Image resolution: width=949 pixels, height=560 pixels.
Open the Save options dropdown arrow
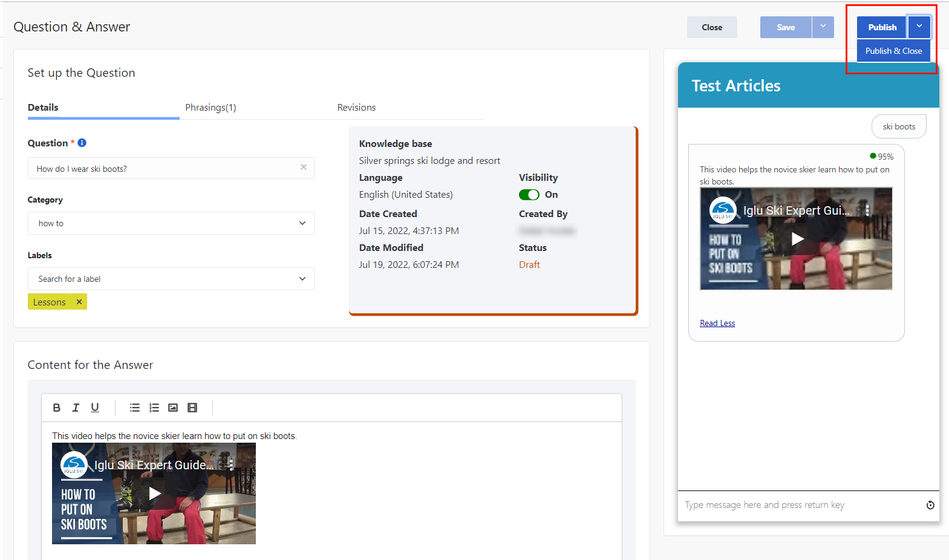(823, 27)
